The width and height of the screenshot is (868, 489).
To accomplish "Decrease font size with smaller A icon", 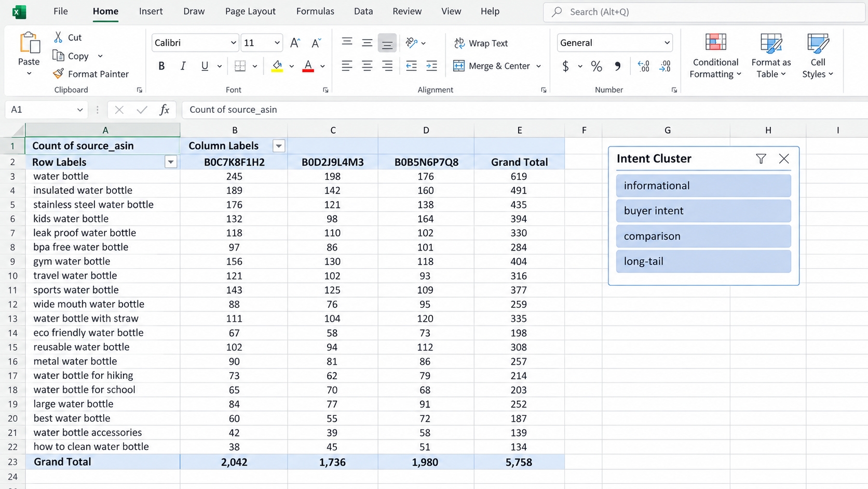I will point(316,43).
